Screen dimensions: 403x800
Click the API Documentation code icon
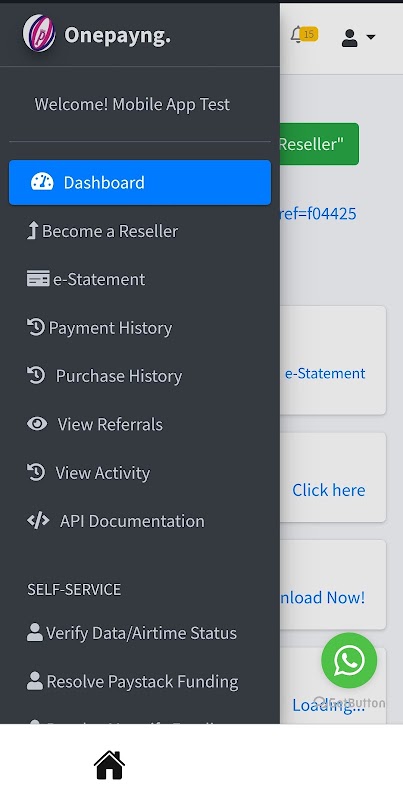click(x=38, y=520)
